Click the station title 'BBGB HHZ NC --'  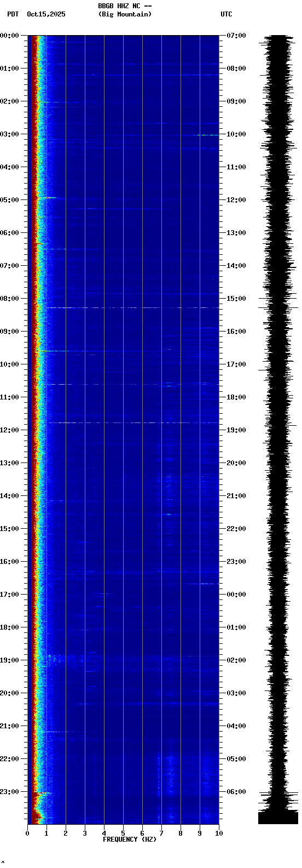(x=125, y=6)
